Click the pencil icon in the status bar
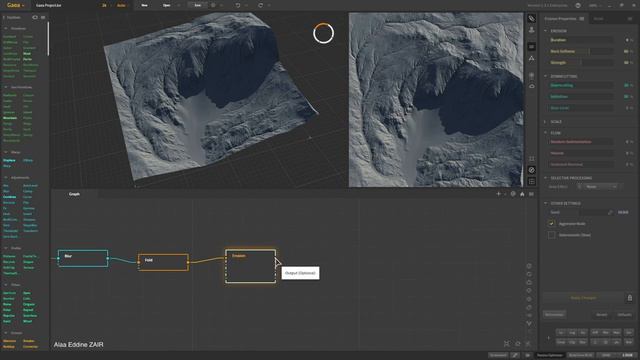The image size is (640, 360). point(515,355)
